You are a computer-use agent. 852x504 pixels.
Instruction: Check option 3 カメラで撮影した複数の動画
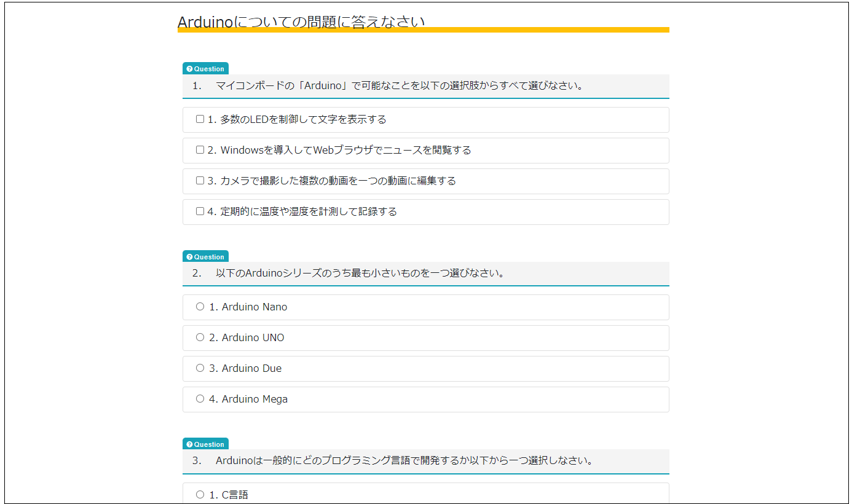[x=200, y=181]
